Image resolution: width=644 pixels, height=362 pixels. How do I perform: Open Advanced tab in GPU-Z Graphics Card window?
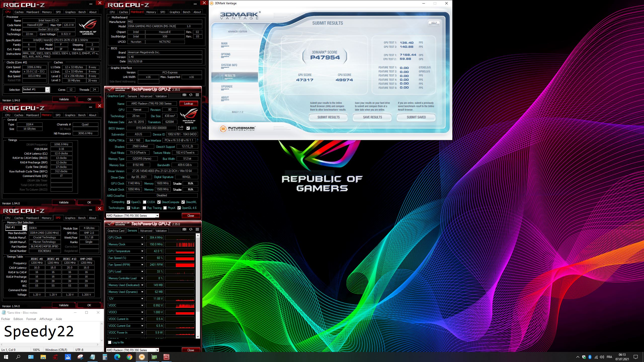146,96
